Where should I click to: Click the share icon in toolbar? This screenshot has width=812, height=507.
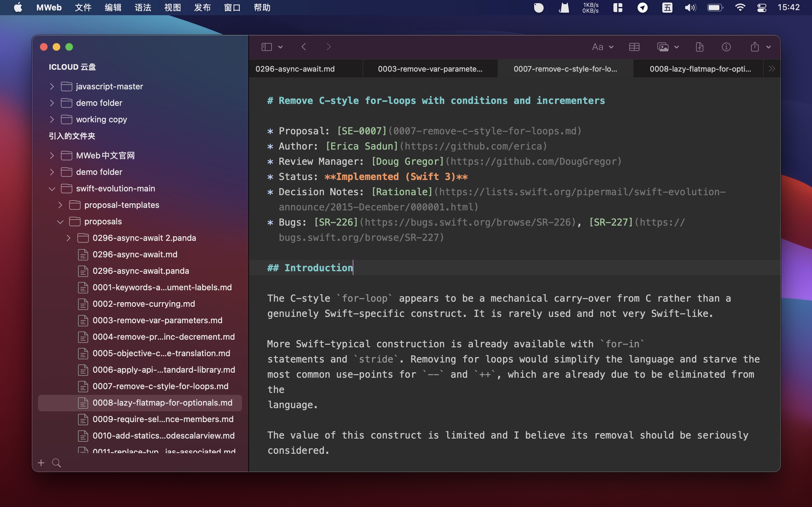755,47
